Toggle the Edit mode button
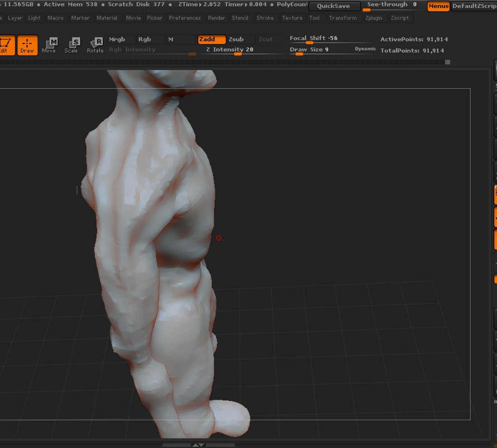 pos(6,45)
